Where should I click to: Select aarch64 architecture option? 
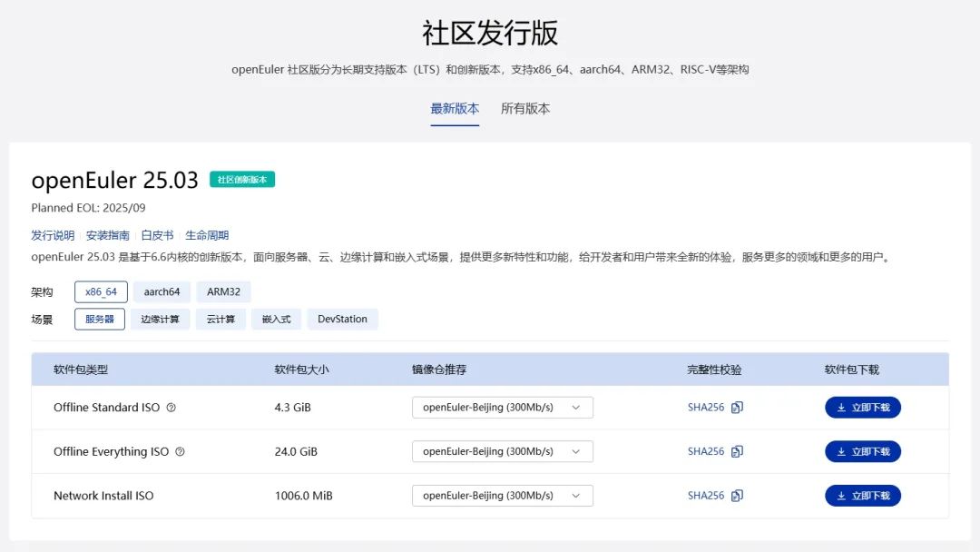tap(162, 292)
